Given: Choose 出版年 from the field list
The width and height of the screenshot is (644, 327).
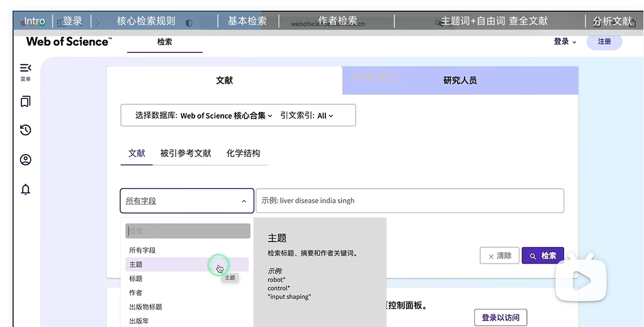Looking at the screenshot, I should tap(187, 321).
